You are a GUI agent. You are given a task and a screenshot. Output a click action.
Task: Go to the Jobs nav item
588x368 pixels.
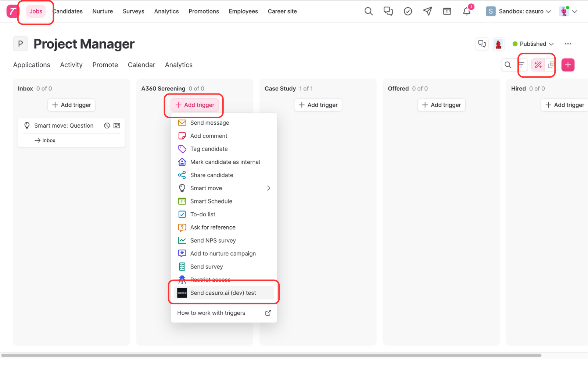(36, 11)
